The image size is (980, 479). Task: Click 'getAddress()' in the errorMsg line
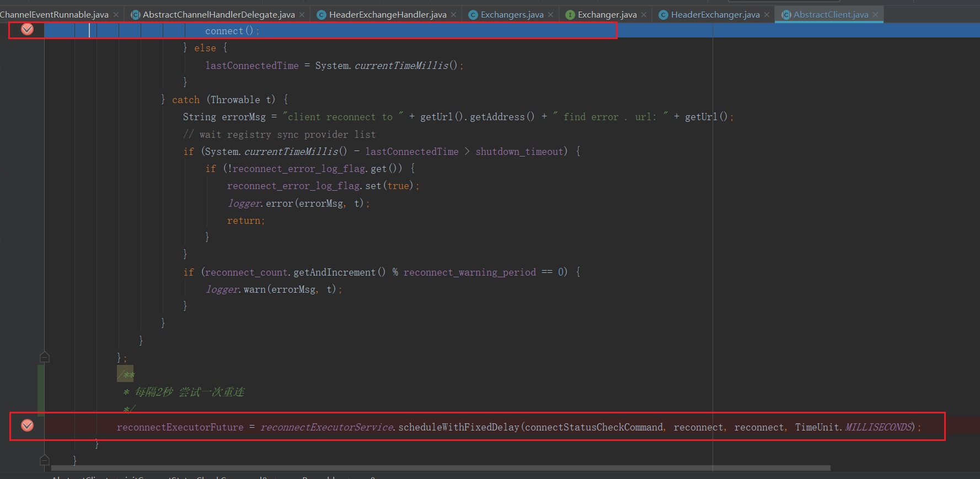pos(502,117)
